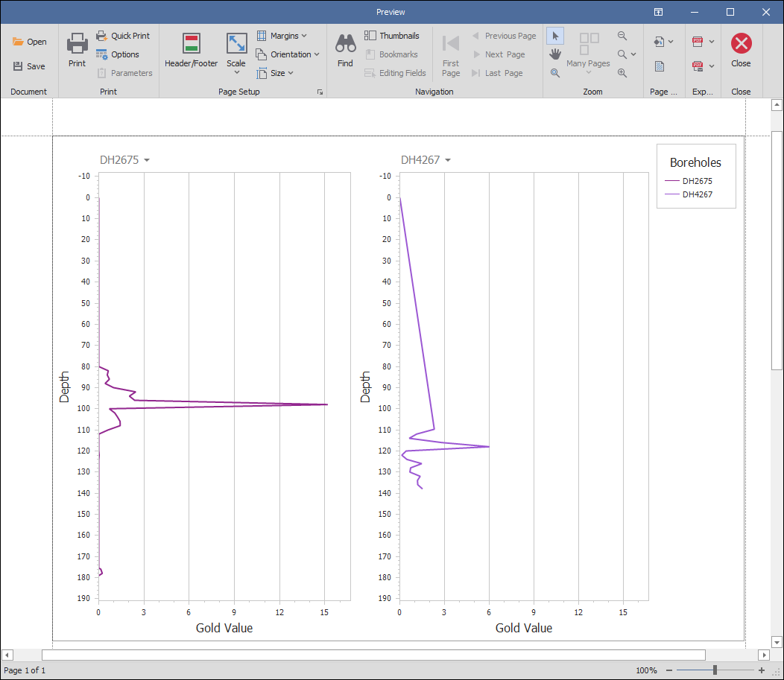
Task: Activate the Magnifier tool in the Zoom group
Action: click(x=555, y=73)
